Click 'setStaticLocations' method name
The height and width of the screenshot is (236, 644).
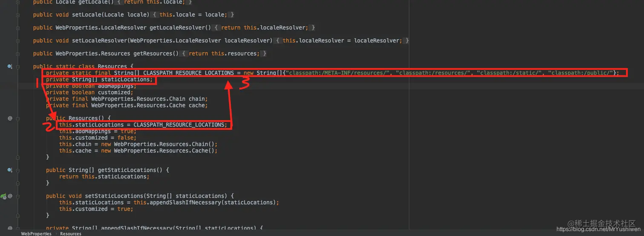point(114,196)
